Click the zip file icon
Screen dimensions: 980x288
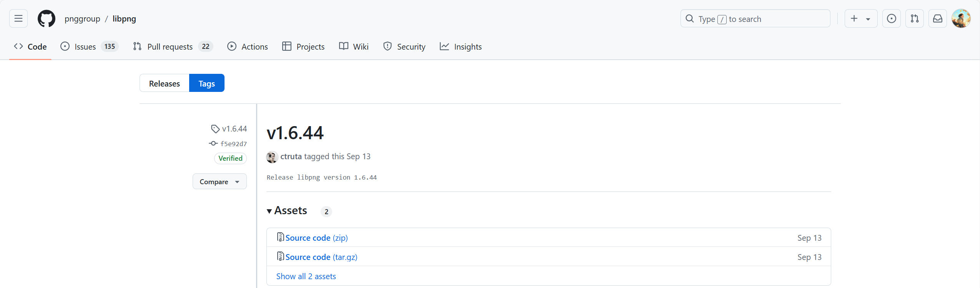point(281,237)
